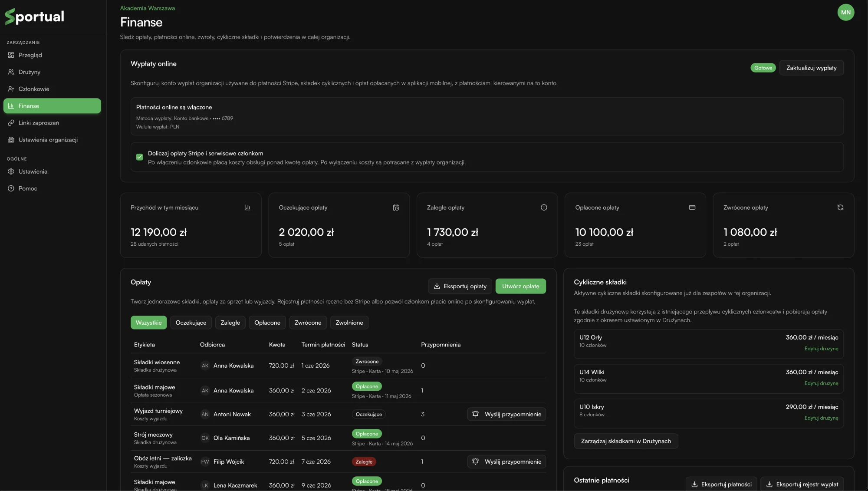Click the 12 190,00 zł revenue amount
Image resolution: width=868 pixels, height=491 pixels.
tap(158, 232)
